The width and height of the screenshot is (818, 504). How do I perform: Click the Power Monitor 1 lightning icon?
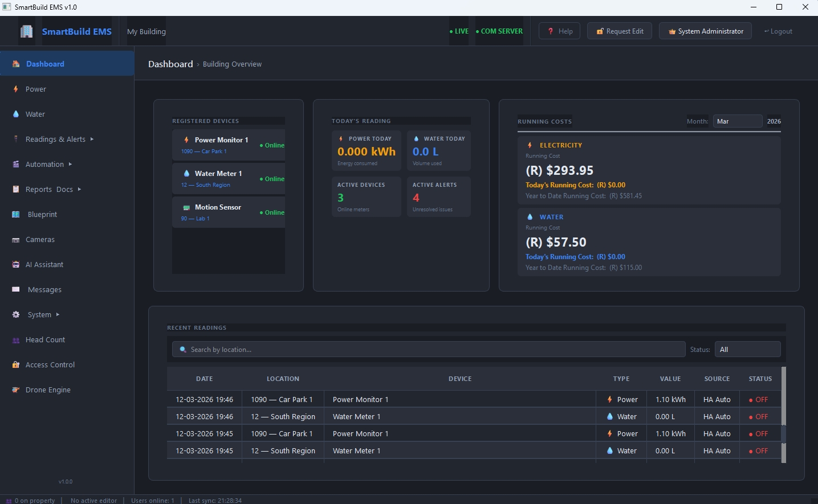186,140
